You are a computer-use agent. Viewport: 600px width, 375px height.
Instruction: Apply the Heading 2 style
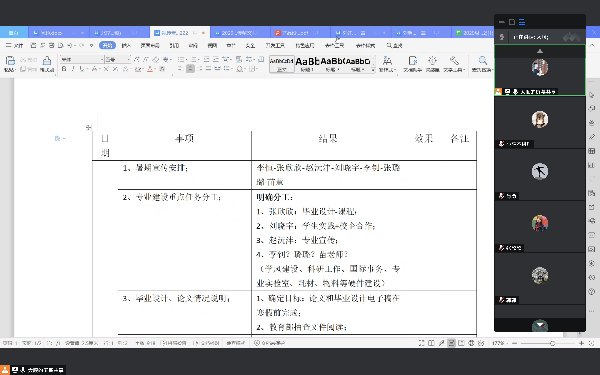332,64
